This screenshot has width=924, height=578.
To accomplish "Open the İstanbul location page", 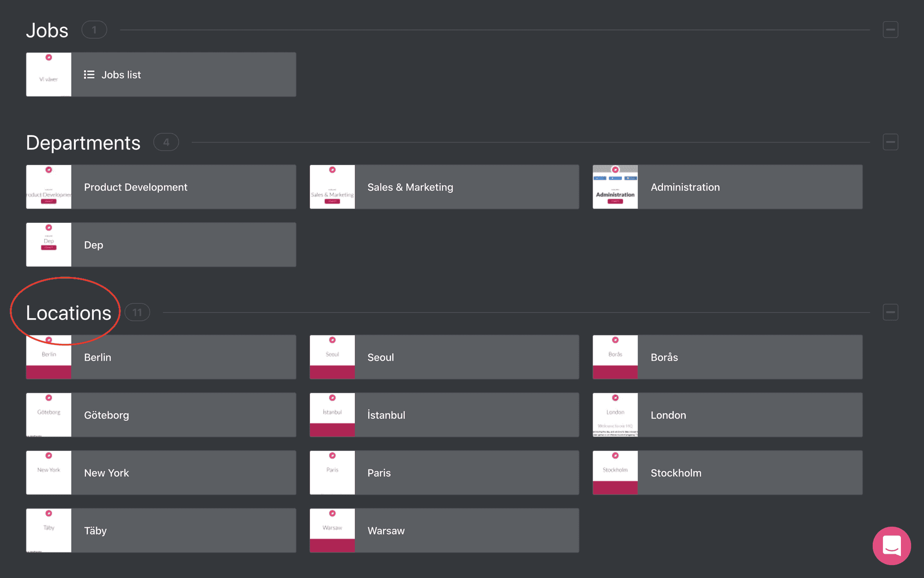I will click(444, 415).
